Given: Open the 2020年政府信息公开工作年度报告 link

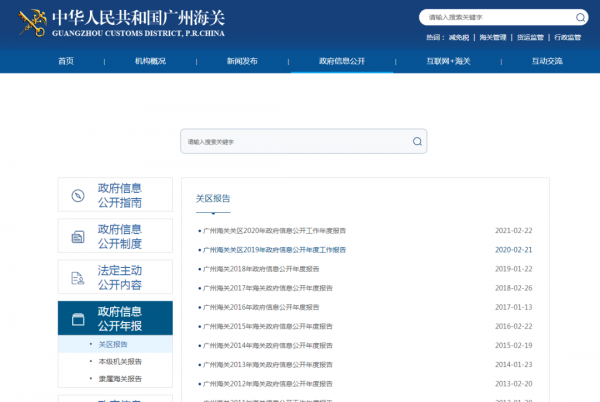Looking at the screenshot, I should pos(275,230).
